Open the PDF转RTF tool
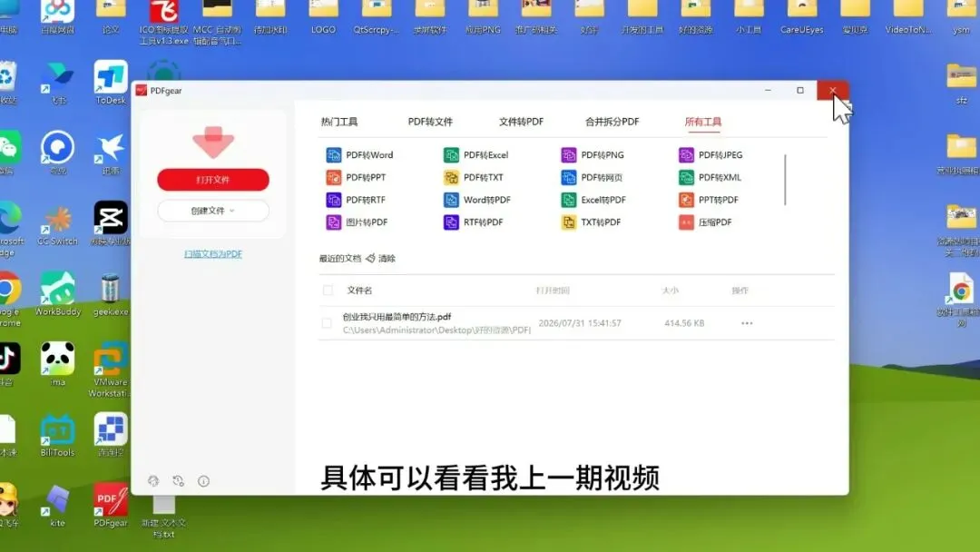The width and height of the screenshot is (980, 552). tap(356, 200)
